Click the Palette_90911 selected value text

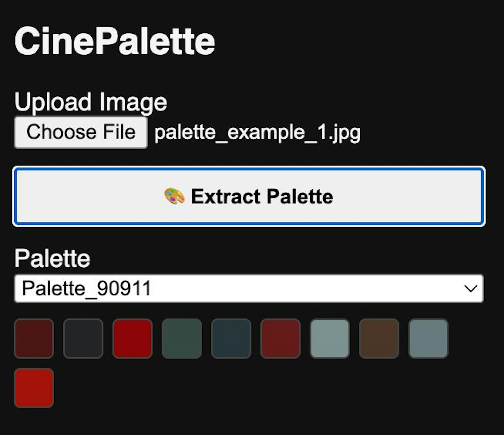pyautogui.click(x=87, y=288)
